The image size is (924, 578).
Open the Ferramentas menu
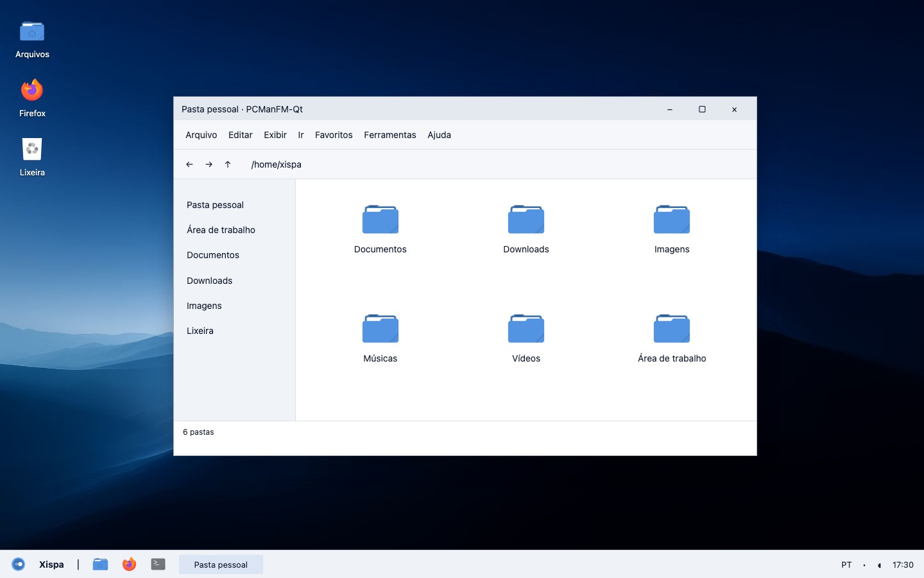[390, 135]
